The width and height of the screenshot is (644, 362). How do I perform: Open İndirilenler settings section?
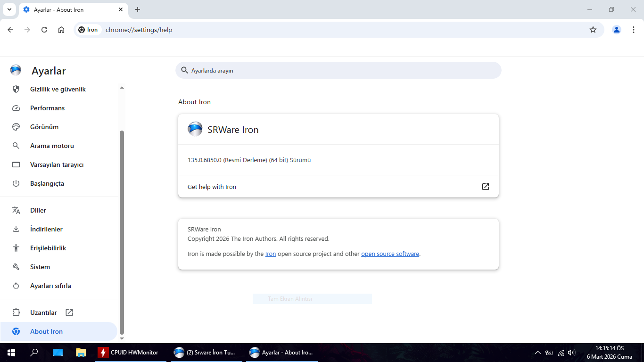(x=58, y=229)
